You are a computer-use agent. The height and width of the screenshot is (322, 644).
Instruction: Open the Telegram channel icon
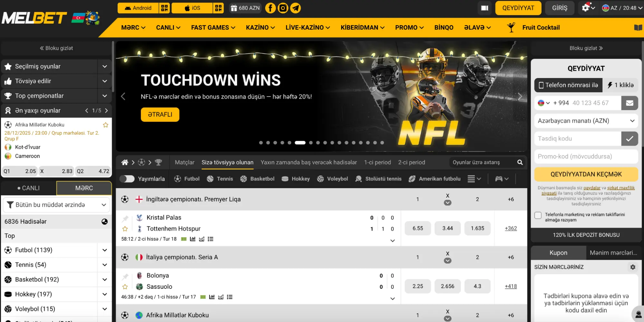295,8
